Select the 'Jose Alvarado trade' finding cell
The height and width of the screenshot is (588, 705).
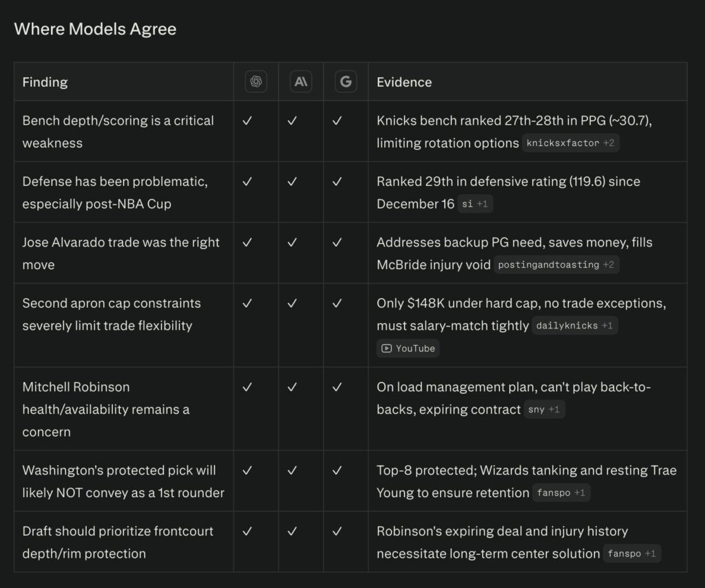pos(120,253)
